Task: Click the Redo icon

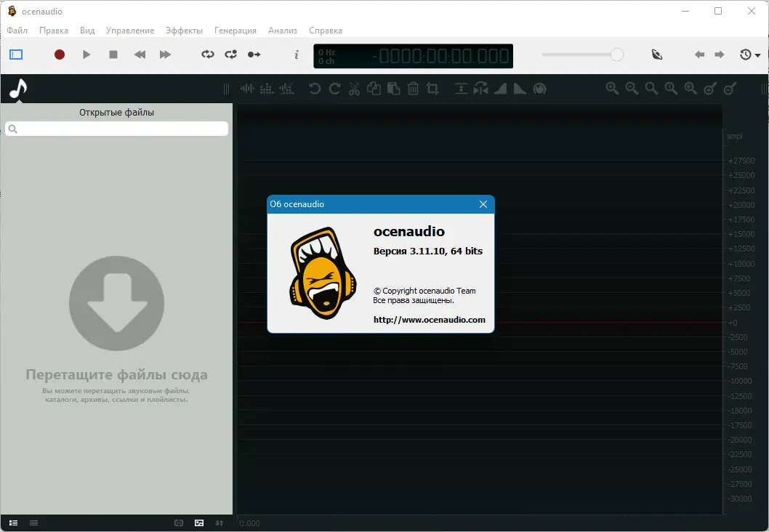Action: point(334,89)
